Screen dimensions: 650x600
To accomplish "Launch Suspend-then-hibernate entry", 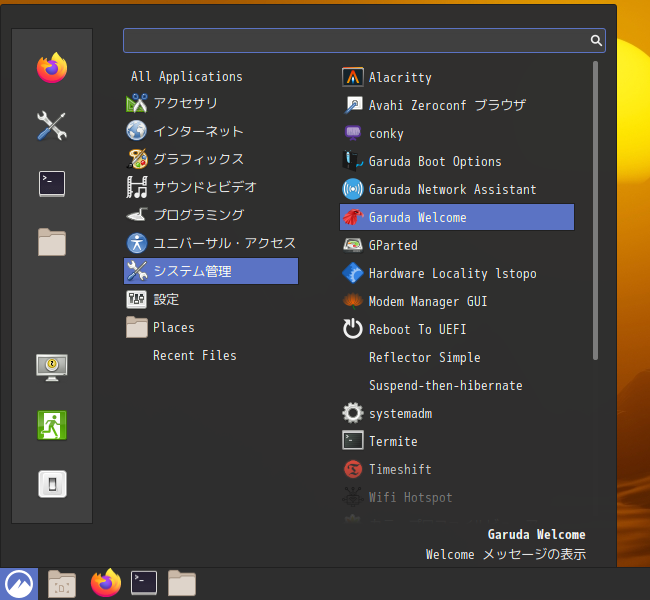I will [457, 385].
